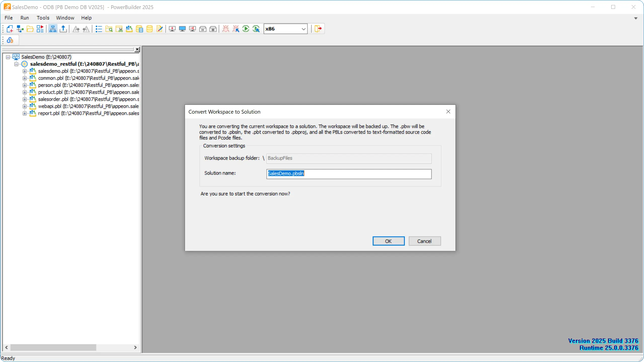The height and width of the screenshot is (362, 644).
Task: Collapse the SalesDemo workspace node
Action: [x=8, y=57]
